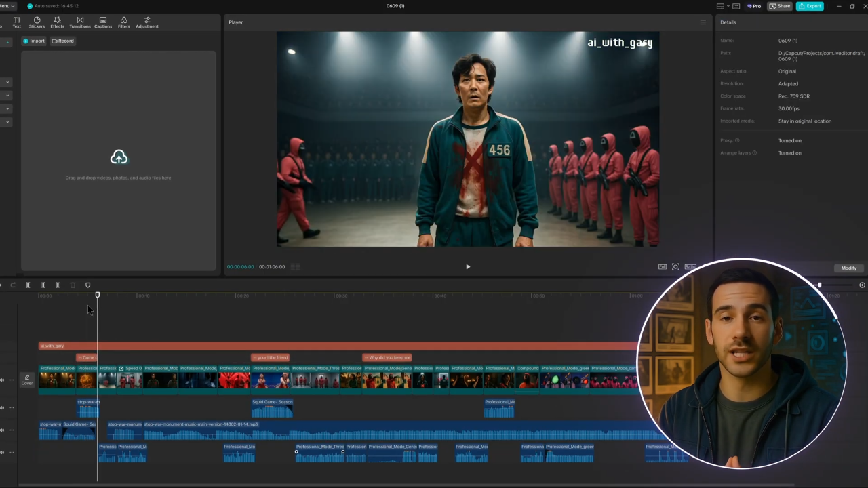
Task: Click the 30.00fps frame rate value
Action: (x=789, y=108)
